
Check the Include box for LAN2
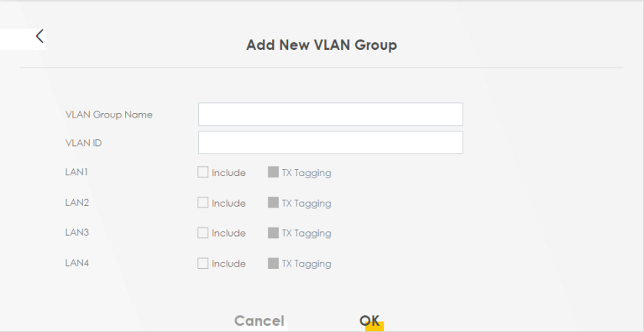pyautogui.click(x=203, y=203)
